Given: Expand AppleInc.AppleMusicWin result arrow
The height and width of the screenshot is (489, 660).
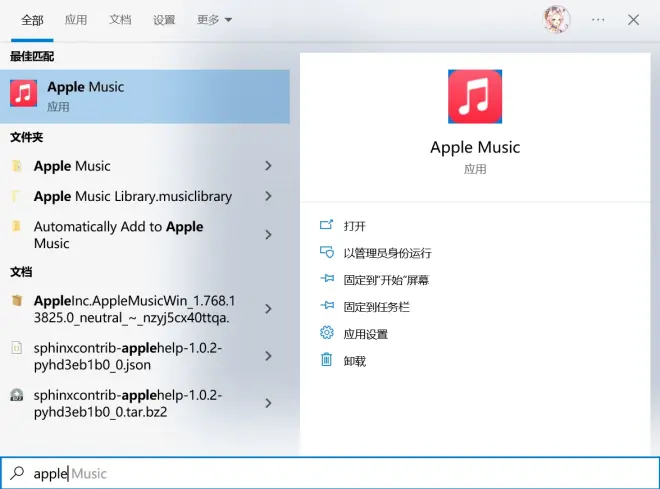Looking at the screenshot, I should click(268, 309).
